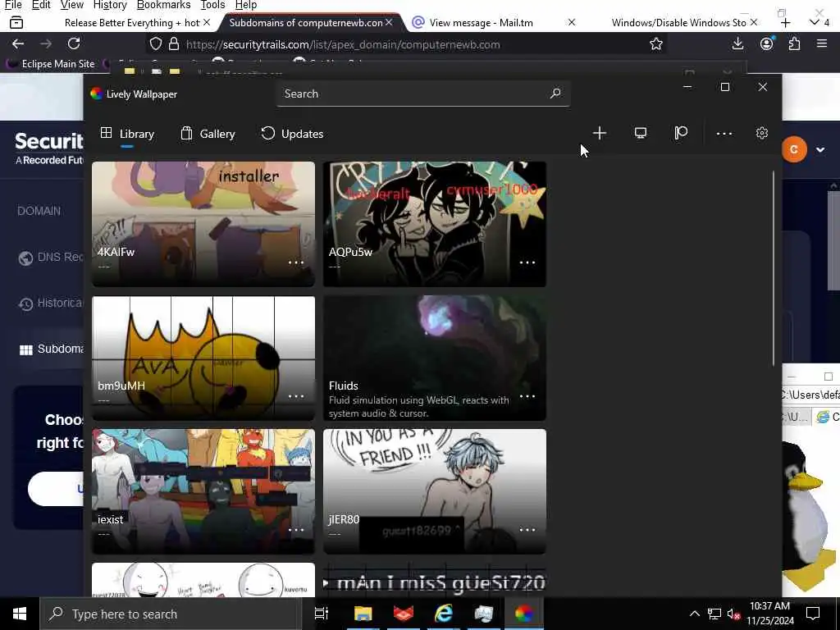Open options menu for Fluids wallpaper
Image resolution: width=840 pixels, height=630 pixels.
527,396
